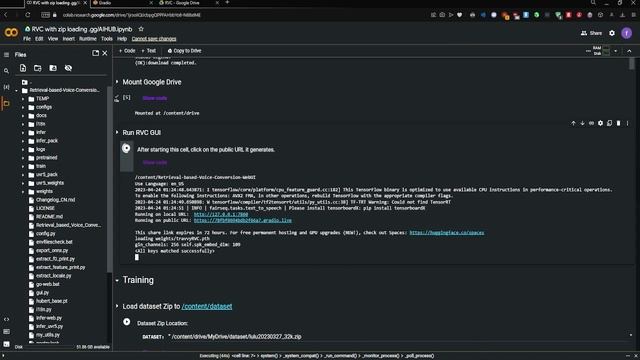Copy link to the selected cell
Image resolution: width=640 pixels, height=360 pixels.
coord(591,123)
